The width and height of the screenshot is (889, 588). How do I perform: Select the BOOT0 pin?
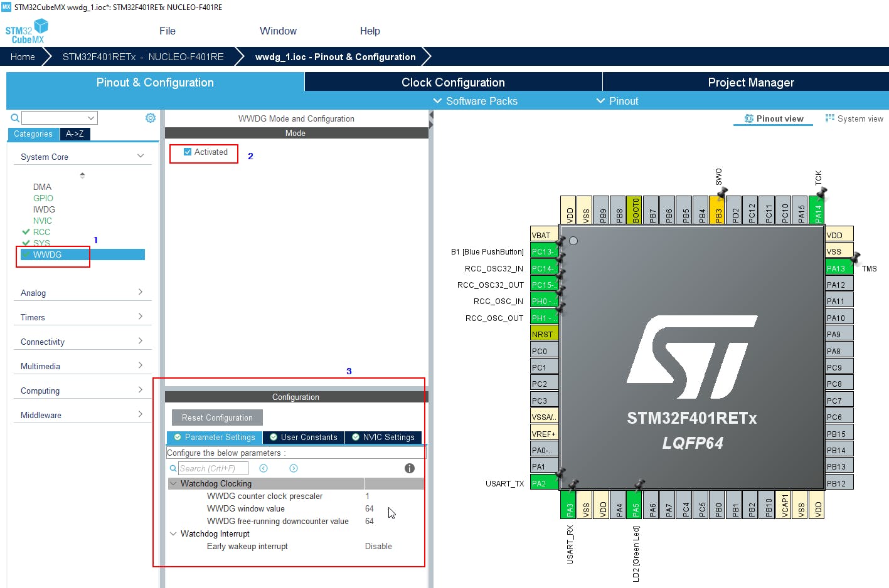pos(634,210)
